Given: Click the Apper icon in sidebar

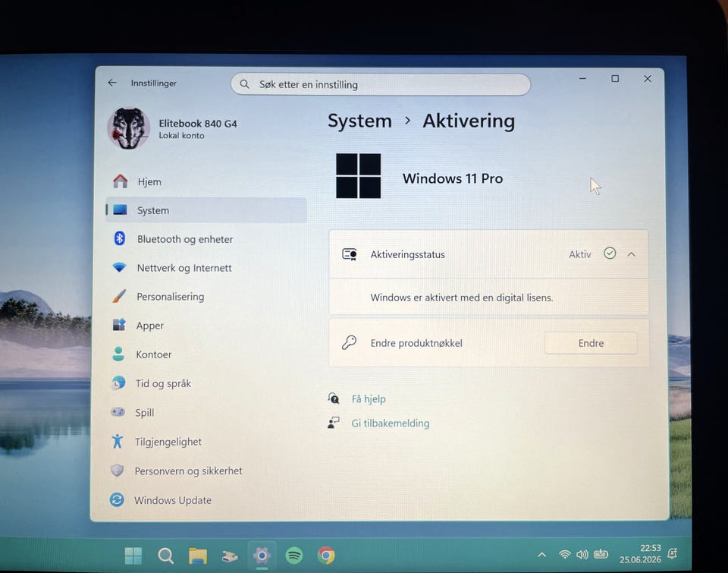Looking at the screenshot, I should 119,325.
